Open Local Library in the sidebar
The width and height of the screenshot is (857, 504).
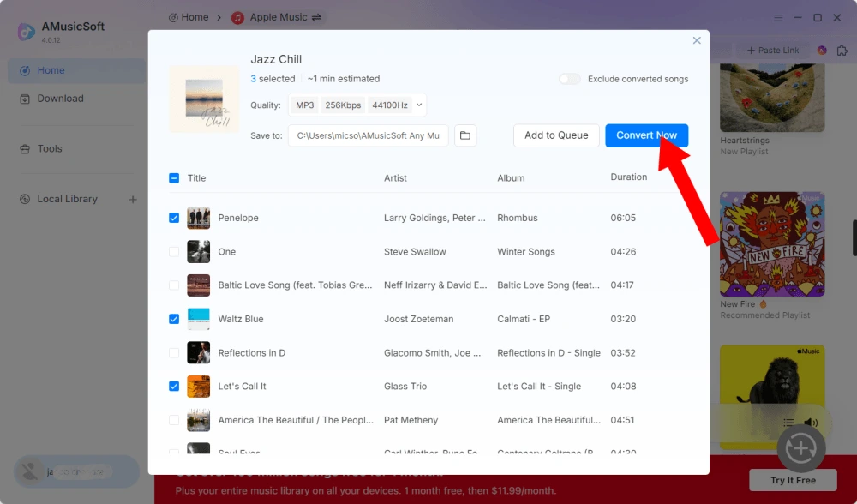pos(67,199)
